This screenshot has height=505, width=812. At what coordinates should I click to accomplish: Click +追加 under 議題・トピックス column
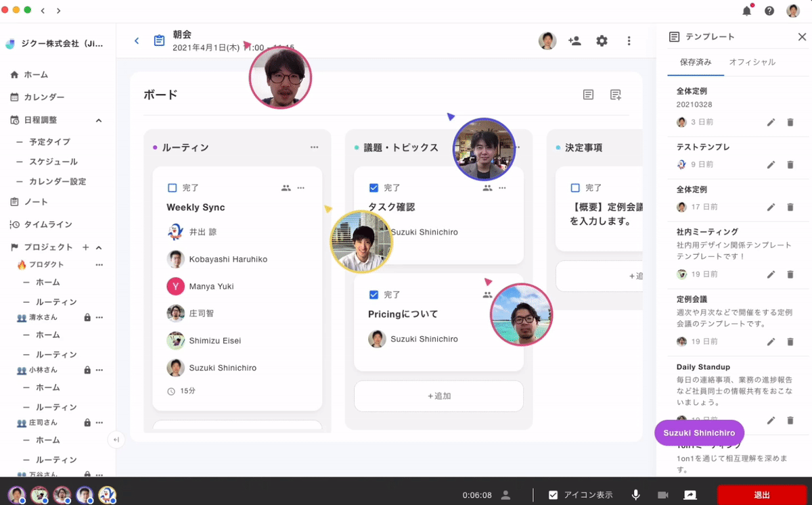(438, 396)
